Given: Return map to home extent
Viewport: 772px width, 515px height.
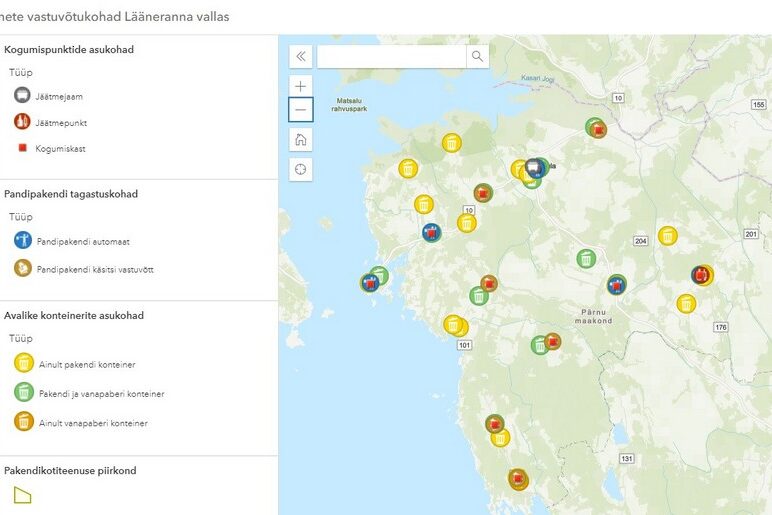Looking at the screenshot, I should (301, 139).
